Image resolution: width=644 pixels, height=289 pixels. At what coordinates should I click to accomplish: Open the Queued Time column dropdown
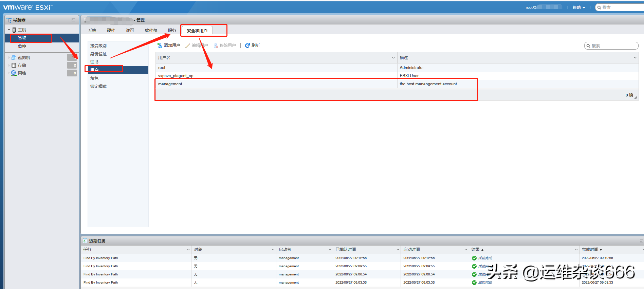(398, 250)
